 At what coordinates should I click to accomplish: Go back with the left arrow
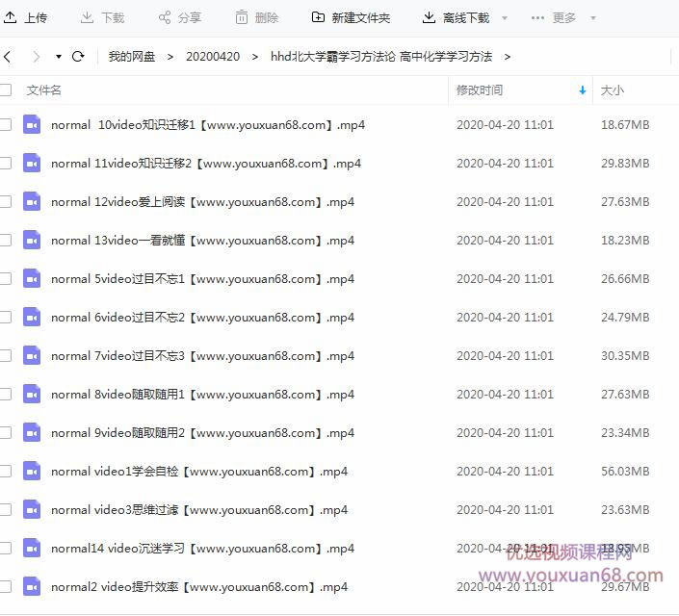[x=7, y=57]
